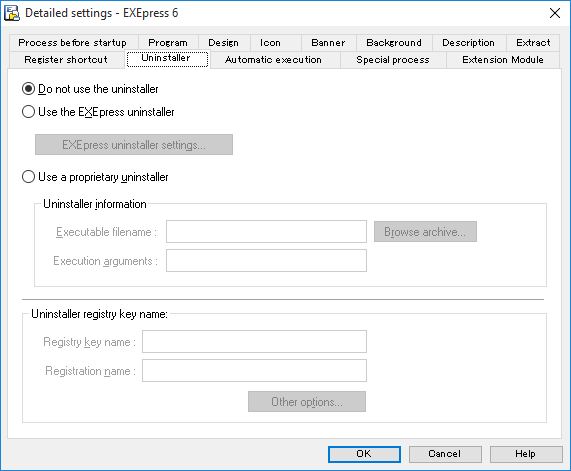
Task: Open Other options dialog
Action: click(307, 401)
